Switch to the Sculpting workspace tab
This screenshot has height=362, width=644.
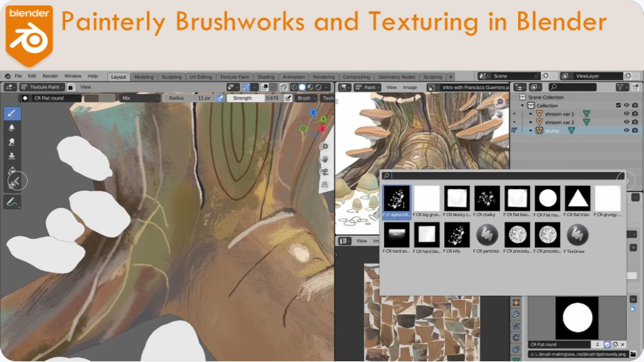[172, 77]
